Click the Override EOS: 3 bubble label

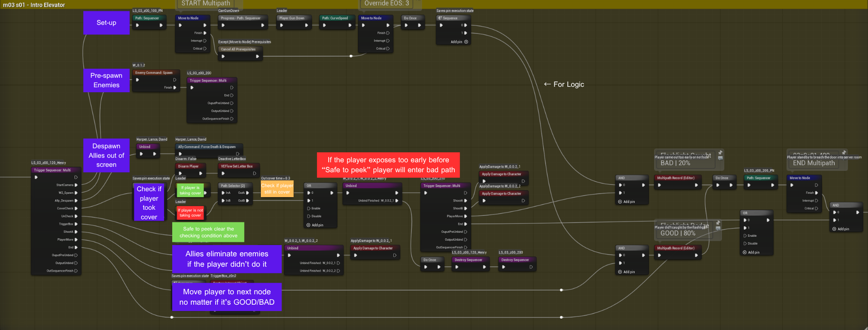(x=387, y=3)
